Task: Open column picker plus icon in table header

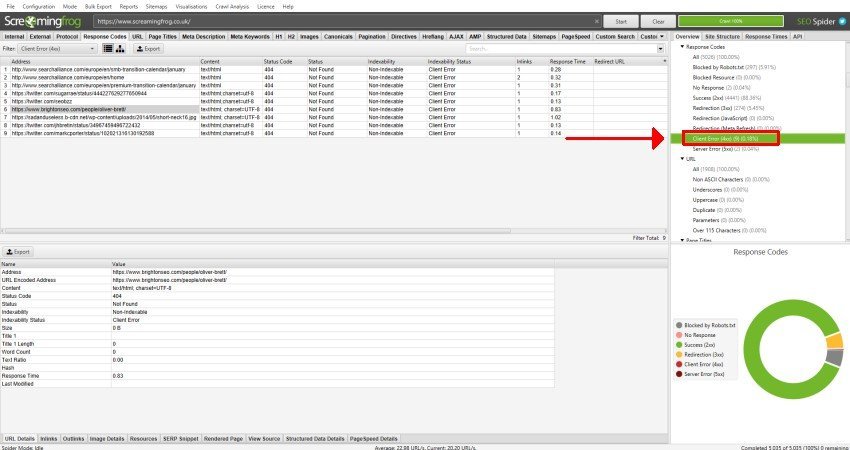Action: [663, 61]
